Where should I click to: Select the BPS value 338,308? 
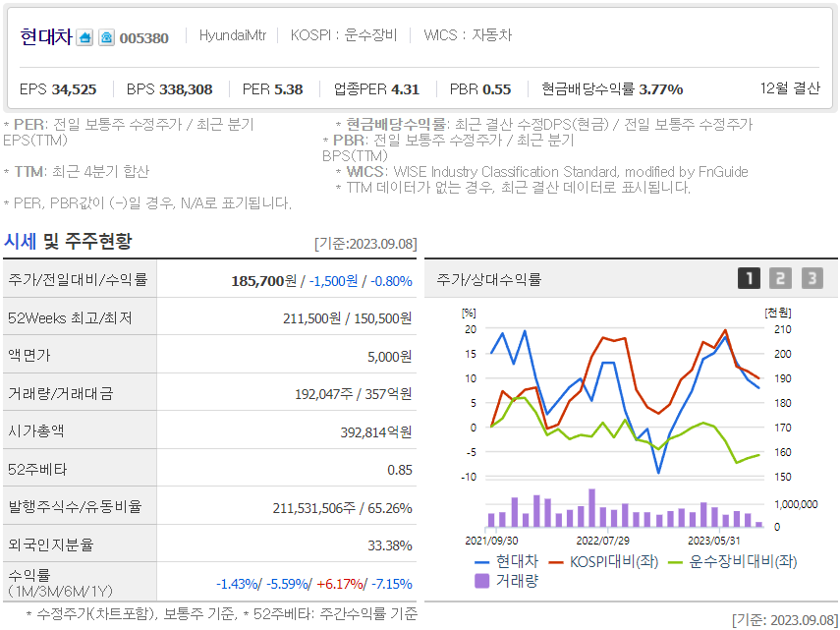click(186, 88)
